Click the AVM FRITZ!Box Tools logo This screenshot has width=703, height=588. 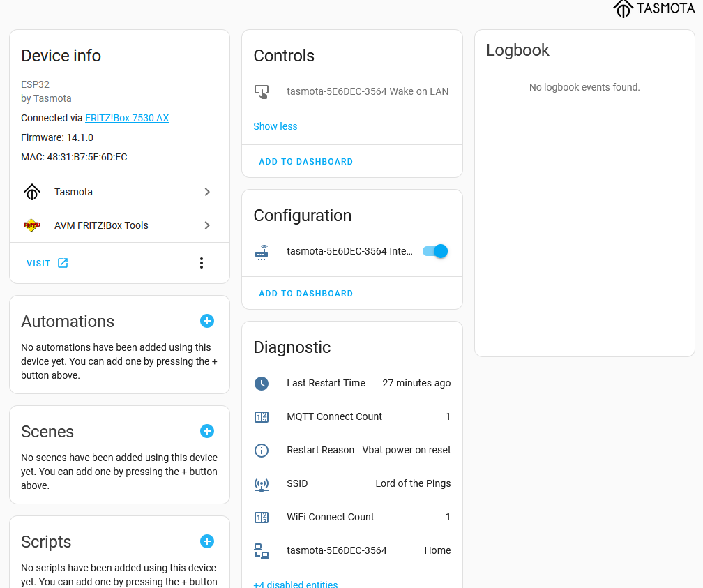[32, 225]
